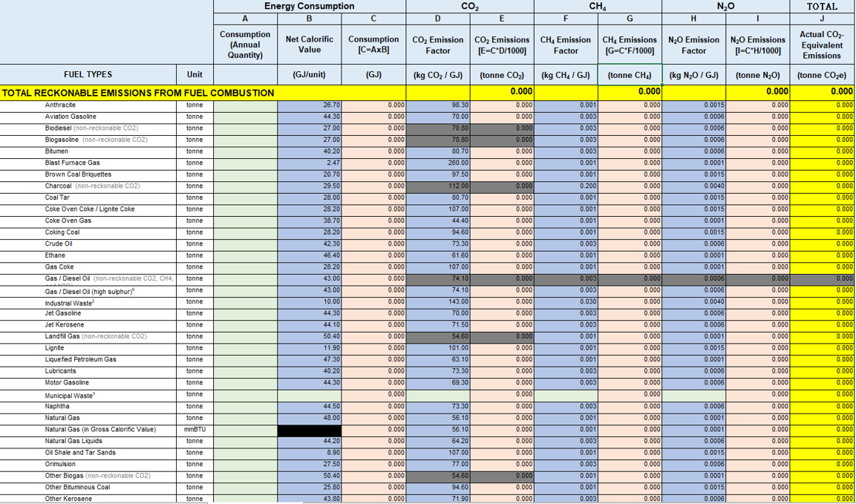
Task: Click the Oil Shale and Tar Sands label
Action: point(80,453)
